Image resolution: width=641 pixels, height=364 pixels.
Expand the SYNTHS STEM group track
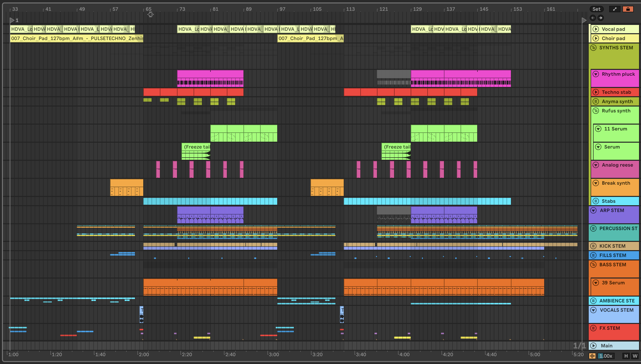[593, 47]
